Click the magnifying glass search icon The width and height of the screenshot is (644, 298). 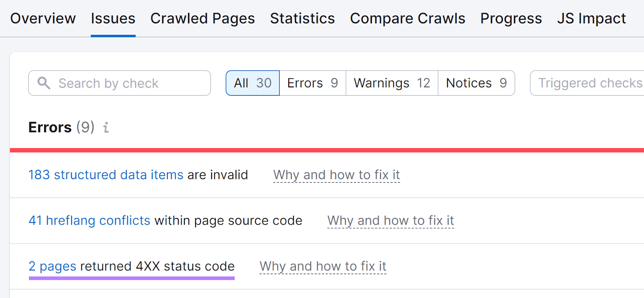point(43,83)
